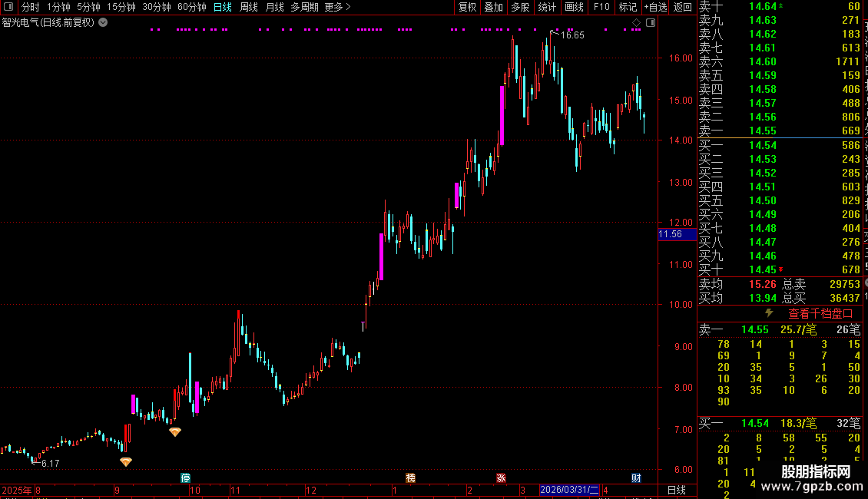Open 查看千档盘口 link
Viewport: 868px width, 499px height.
pyautogui.click(x=820, y=314)
